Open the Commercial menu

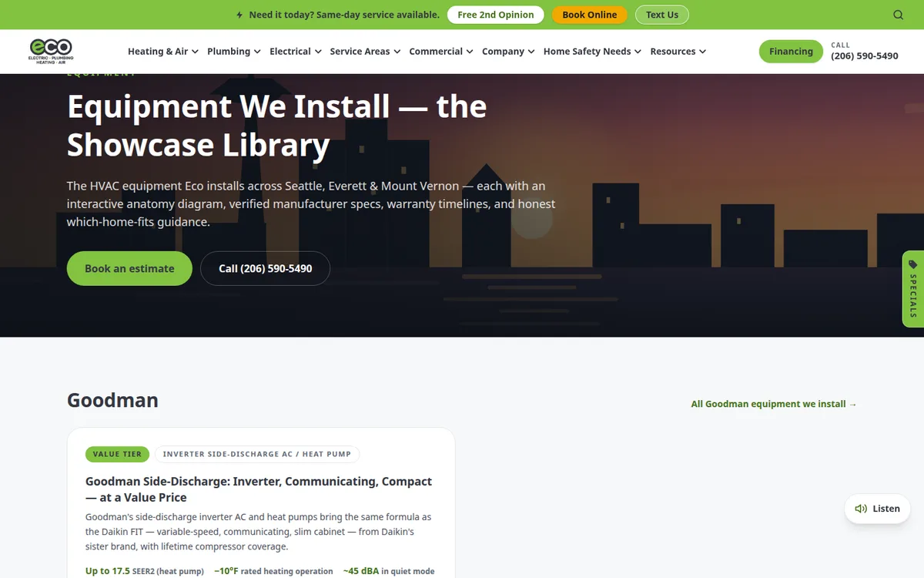[x=441, y=52]
